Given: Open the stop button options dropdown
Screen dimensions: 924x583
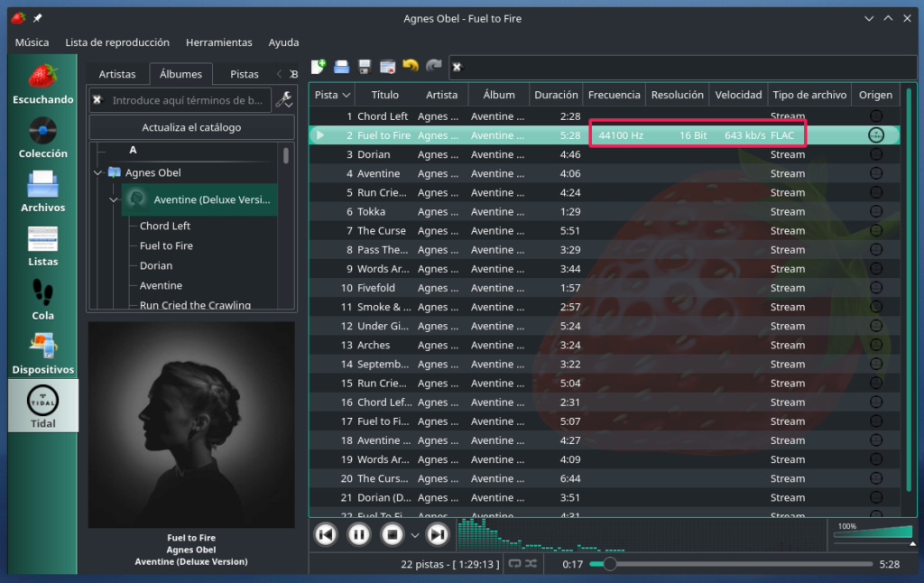Looking at the screenshot, I should pos(415,535).
